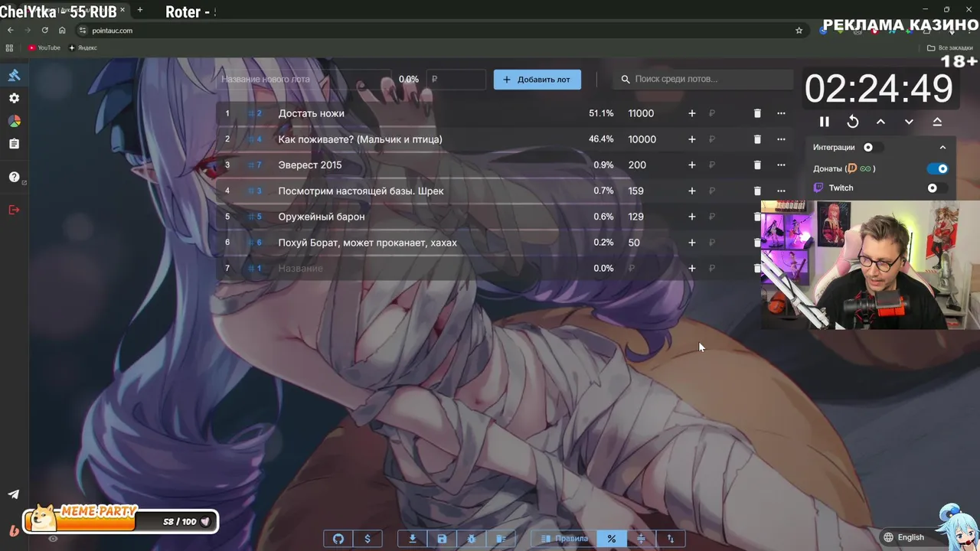Click lot name 'Оружейный барон'
980x551 pixels.
pyautogui.click(x=322, y=217)
